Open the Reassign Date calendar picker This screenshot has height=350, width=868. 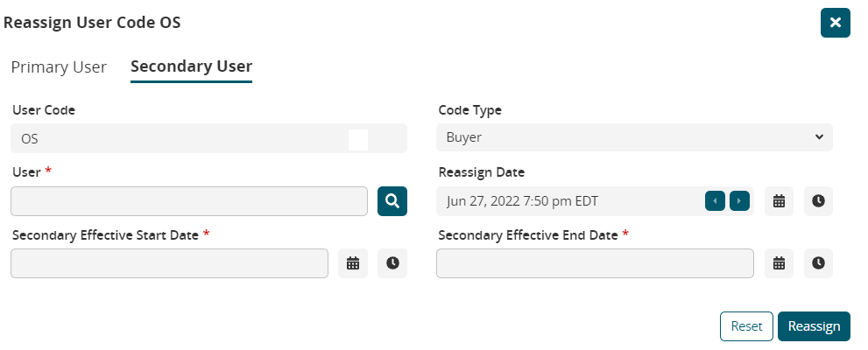pyautogui.click(x=779, y=201)
